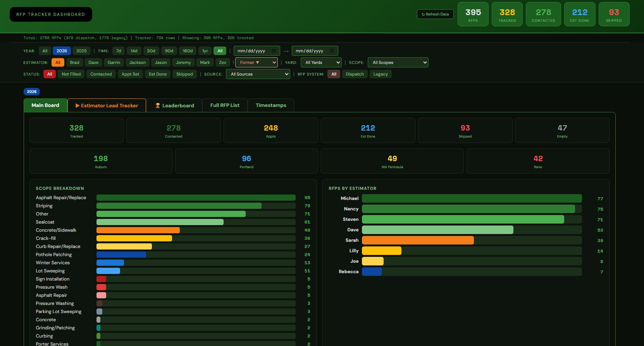Choose the 30d time range
The height and width of the screenshot is (346, 644).
coord(151,51)
